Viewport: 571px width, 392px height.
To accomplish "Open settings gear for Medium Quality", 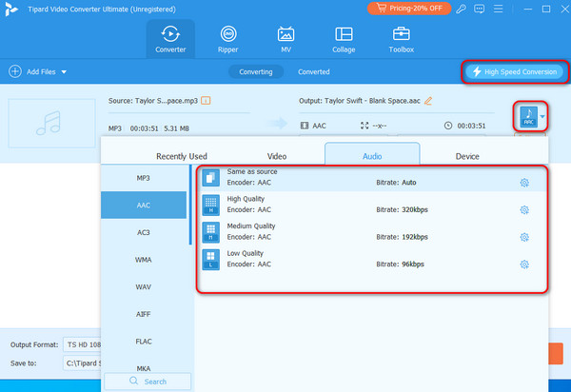I will tap(524, 237).
